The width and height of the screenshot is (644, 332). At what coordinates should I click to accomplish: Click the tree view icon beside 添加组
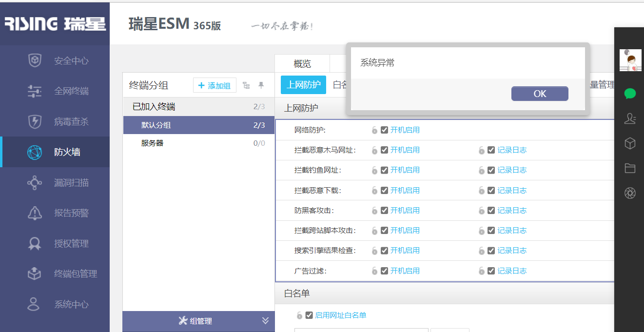coord(246,85)
